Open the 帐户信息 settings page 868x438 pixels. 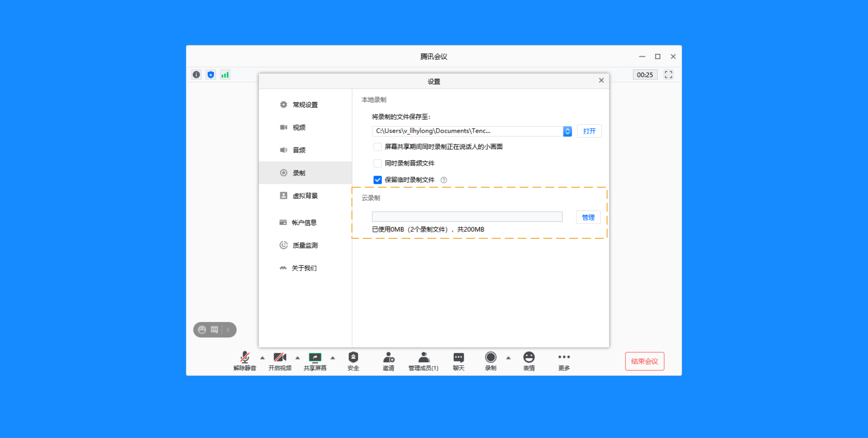pyautogui.click(x=306, y=223)
